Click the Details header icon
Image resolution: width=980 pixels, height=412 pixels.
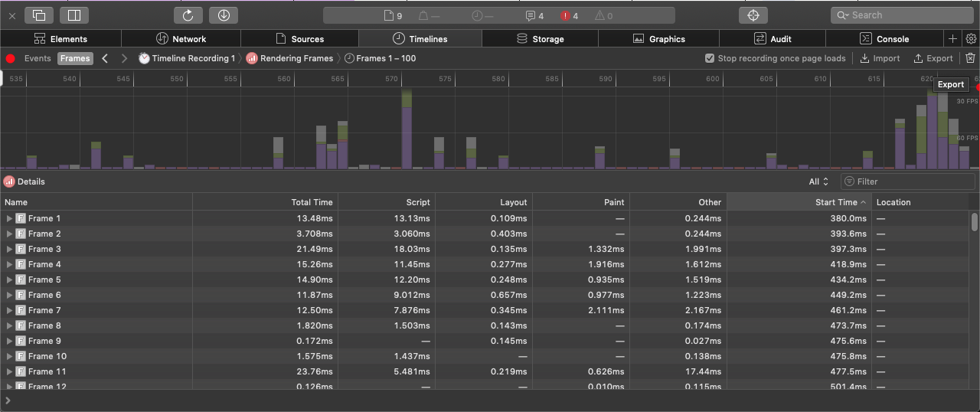(9, 181)
